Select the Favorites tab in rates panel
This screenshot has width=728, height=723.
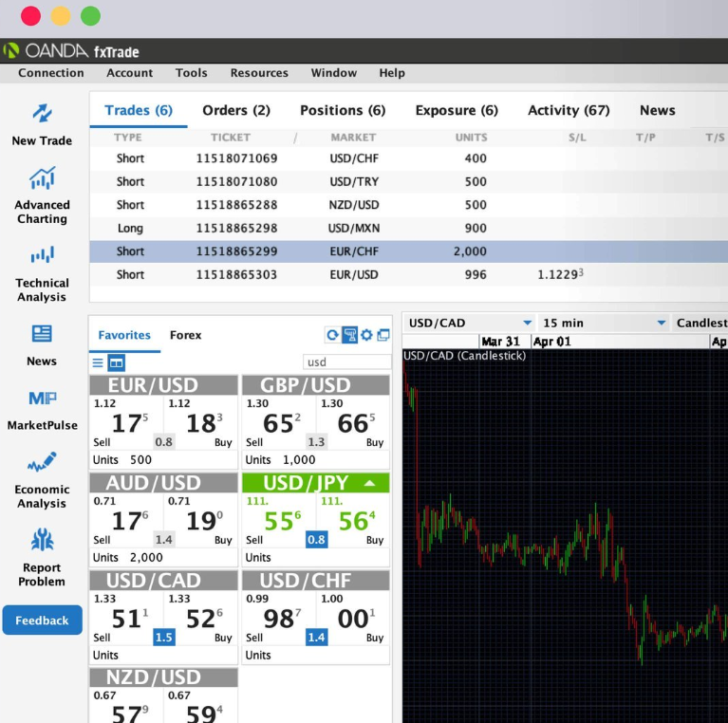click(124, 335)
